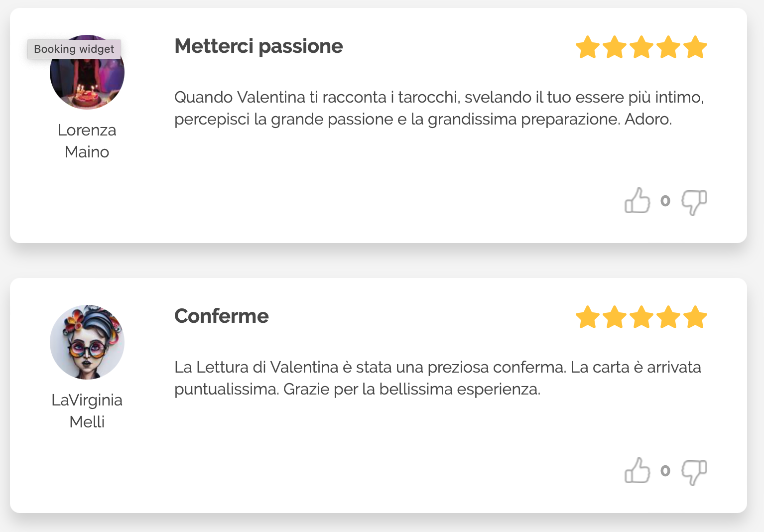Click first star of Lorenza Maino's rating

(588, 47)
